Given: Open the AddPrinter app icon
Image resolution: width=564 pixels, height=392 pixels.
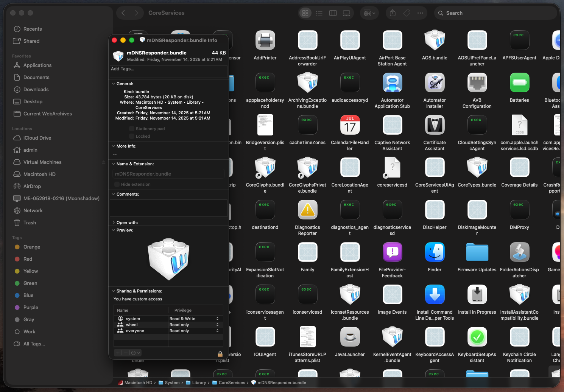Looking at the screenshot, I should coord(265,41).
